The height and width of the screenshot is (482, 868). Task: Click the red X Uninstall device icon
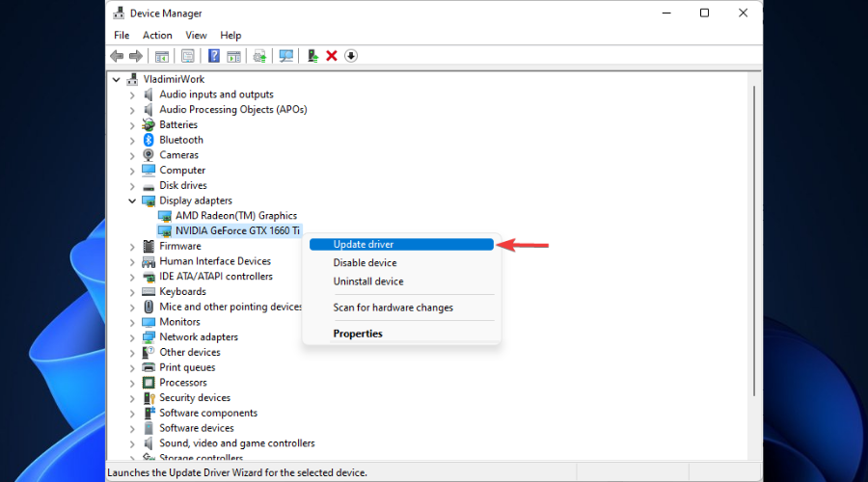[332, 56]
